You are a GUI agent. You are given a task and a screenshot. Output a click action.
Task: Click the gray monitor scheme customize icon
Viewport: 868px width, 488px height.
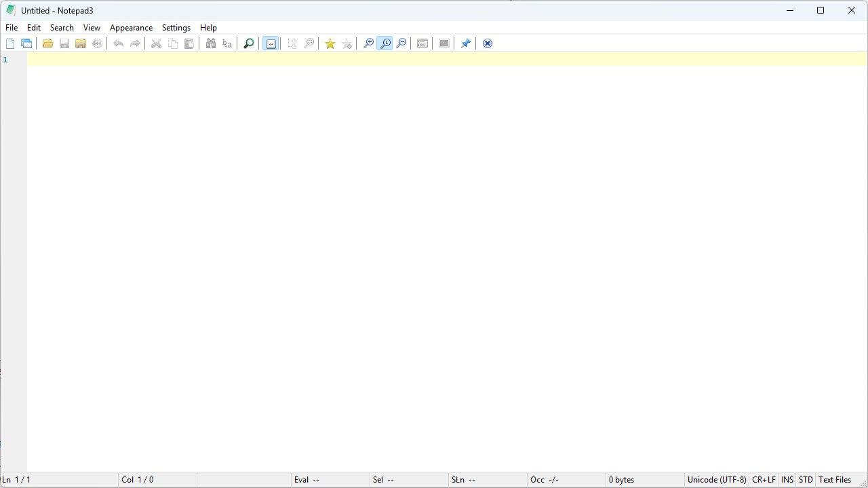tap(444, 43)
